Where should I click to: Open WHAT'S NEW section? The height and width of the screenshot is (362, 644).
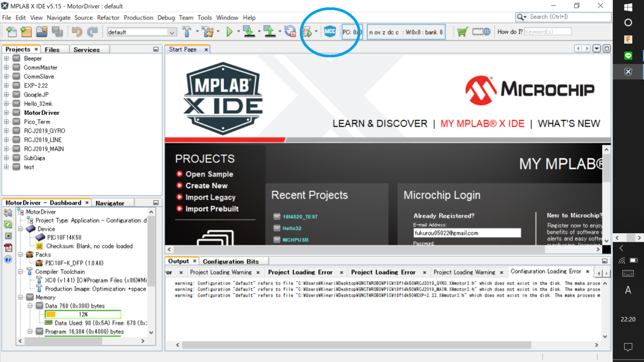tap(569, 123)
